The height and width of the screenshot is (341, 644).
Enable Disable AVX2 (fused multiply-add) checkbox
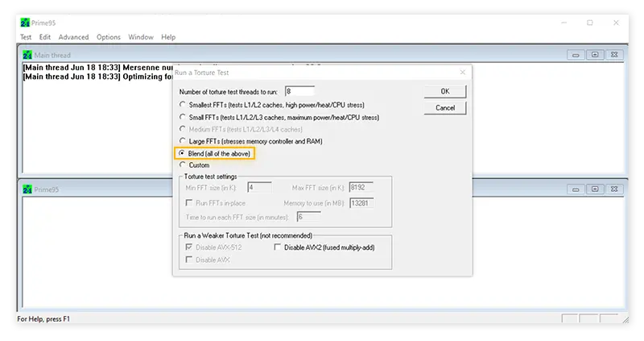click(x=278, y=247)
